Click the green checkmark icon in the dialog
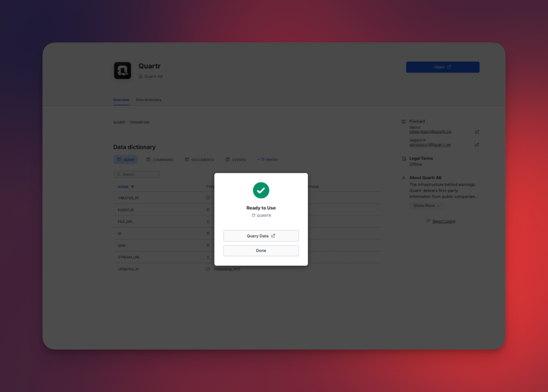Screen dimensions: 548x392 click(x=261, y=190)
